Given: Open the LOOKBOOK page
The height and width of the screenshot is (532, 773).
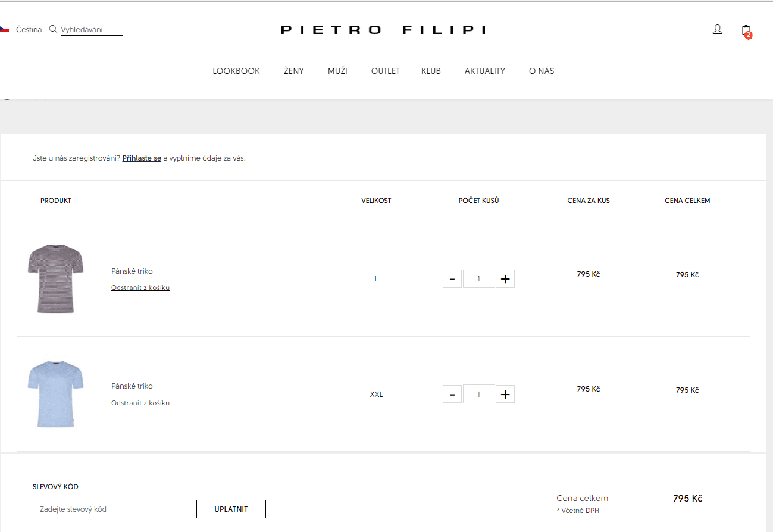Looking at the screenshot, I should click(x=236, y=71).
